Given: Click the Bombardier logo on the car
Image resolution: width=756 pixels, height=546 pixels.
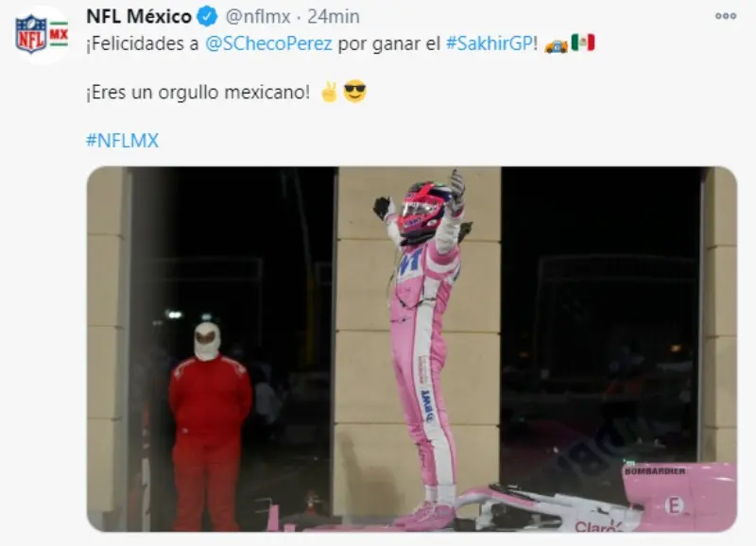Looking at the screenshot, I should pyautogui.click(x=655, y=470).
